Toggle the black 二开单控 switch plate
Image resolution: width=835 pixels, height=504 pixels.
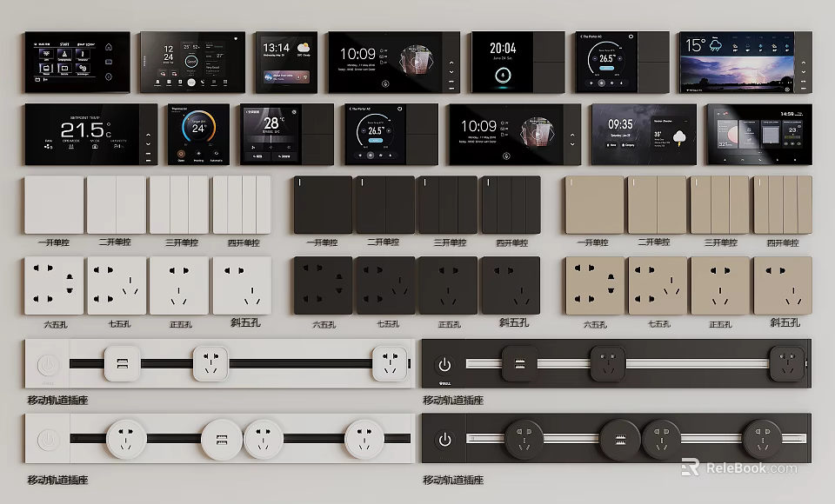[385, 205]
